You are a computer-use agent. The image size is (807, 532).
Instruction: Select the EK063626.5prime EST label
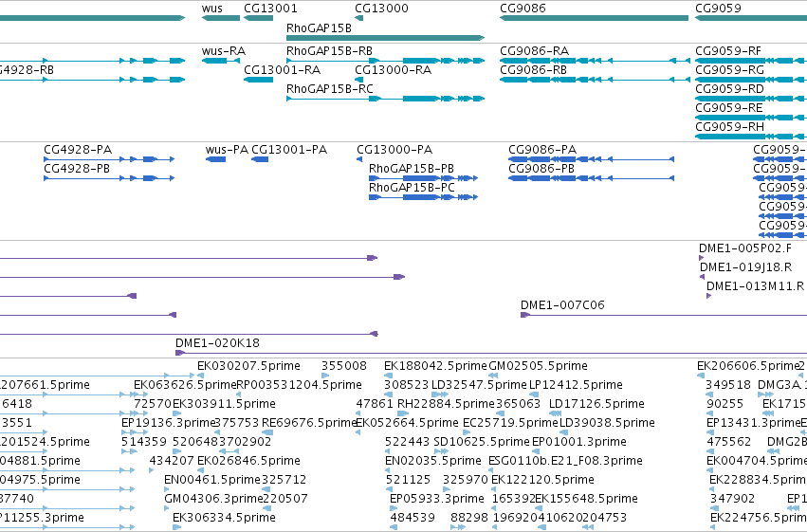pyautogui.click(x=185, y=385)
